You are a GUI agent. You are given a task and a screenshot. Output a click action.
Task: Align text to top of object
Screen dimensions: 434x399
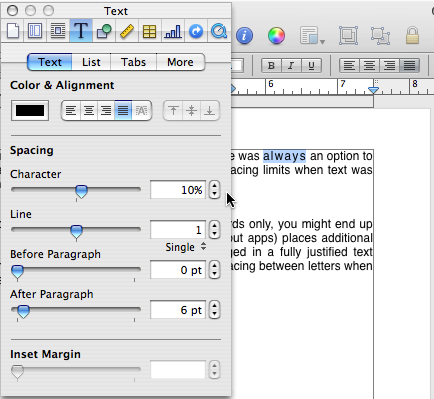coord(173,110)
